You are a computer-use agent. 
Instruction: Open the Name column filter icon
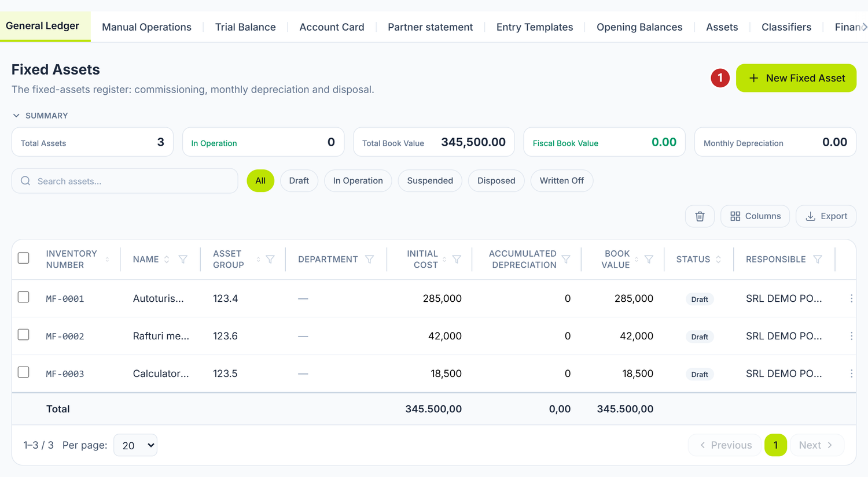point(183,260)
